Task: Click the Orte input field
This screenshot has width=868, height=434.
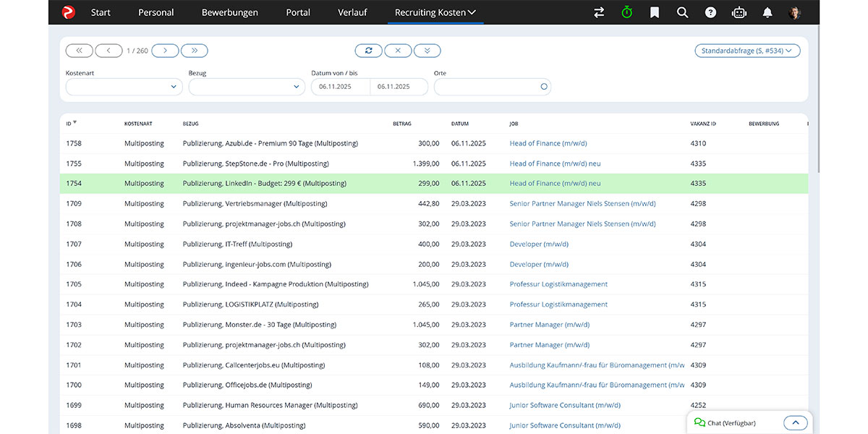Action: (486, 87)
